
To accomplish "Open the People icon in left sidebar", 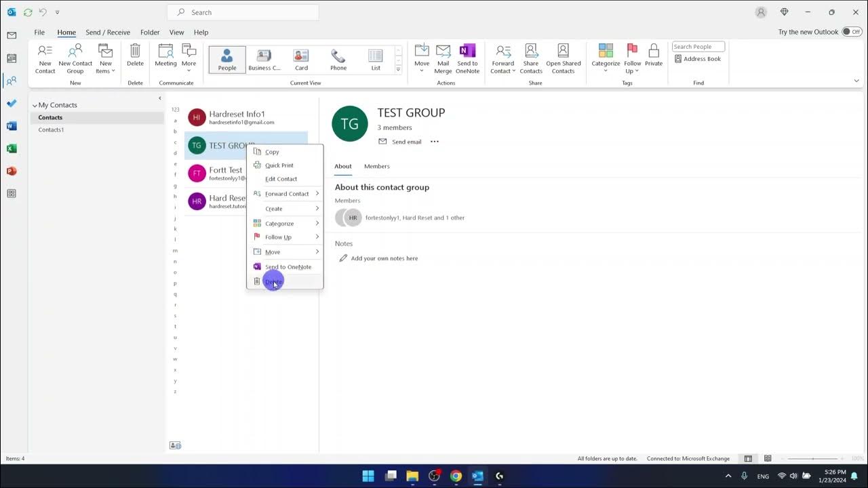I will point(11,80).
